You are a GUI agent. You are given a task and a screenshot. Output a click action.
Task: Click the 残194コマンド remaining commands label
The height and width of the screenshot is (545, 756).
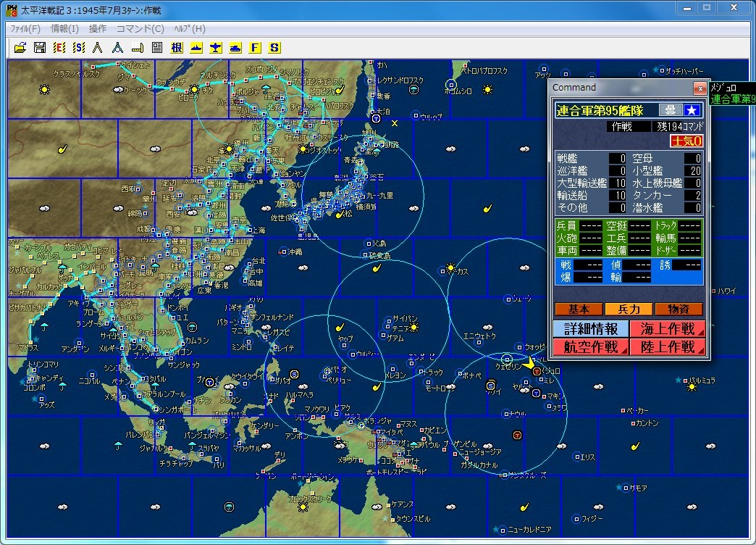pyautogui.click(x=680, y=127)
